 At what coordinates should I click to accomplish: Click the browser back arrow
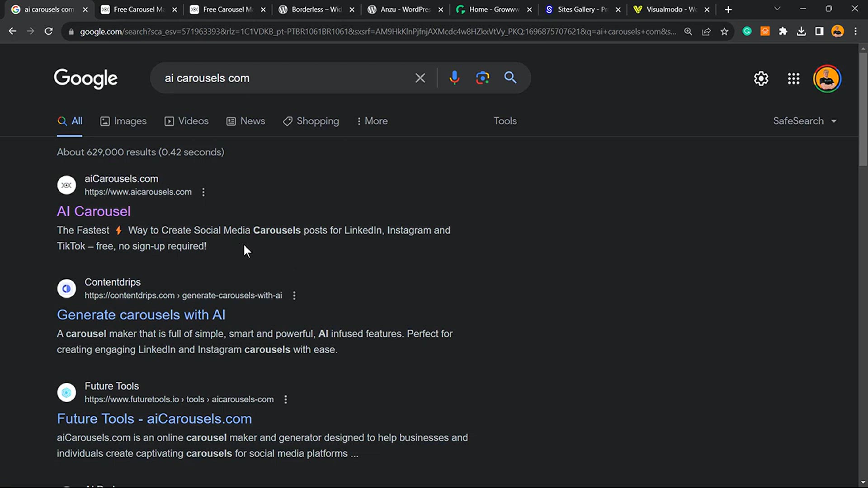pyautogui.click(x=12, y=31)
